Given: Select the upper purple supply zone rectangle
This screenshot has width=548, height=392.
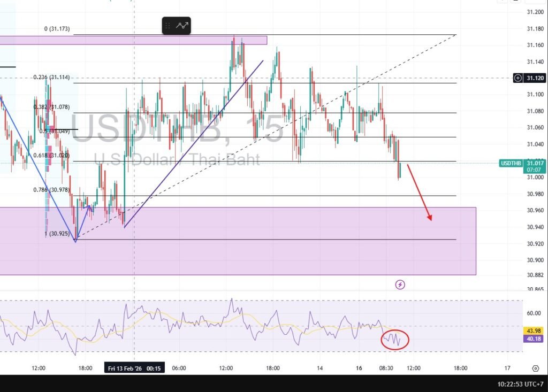Looking at the screenshot, I should (134, 40).
